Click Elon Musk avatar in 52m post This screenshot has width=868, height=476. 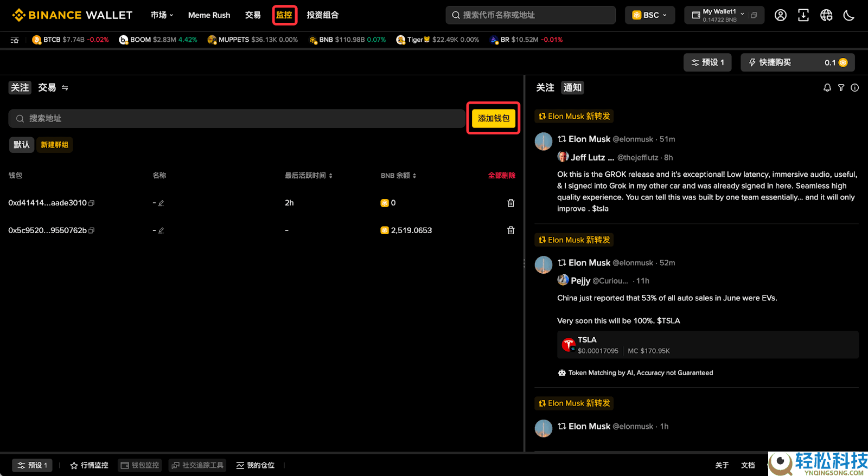point(544,265)
